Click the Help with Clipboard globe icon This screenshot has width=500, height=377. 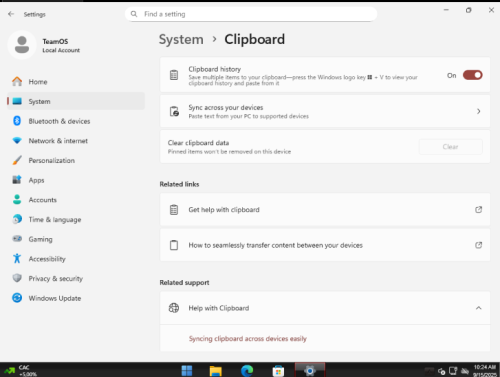click(174, 308)
